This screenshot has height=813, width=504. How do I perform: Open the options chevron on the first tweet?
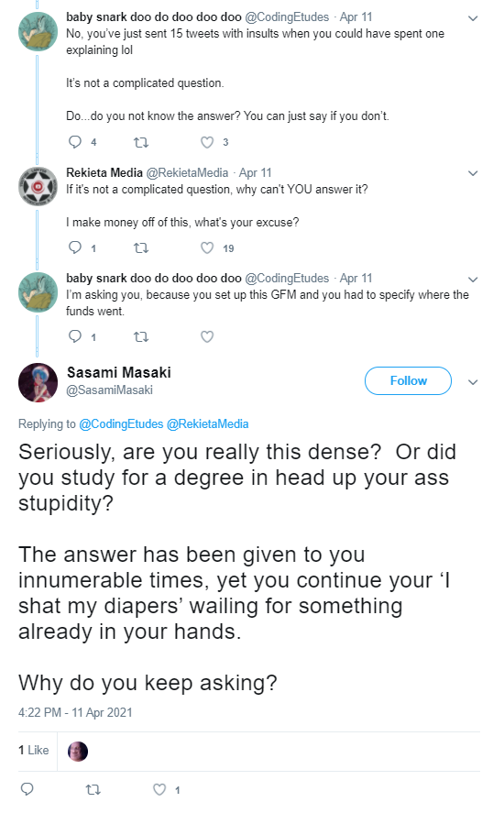[472, 18]
